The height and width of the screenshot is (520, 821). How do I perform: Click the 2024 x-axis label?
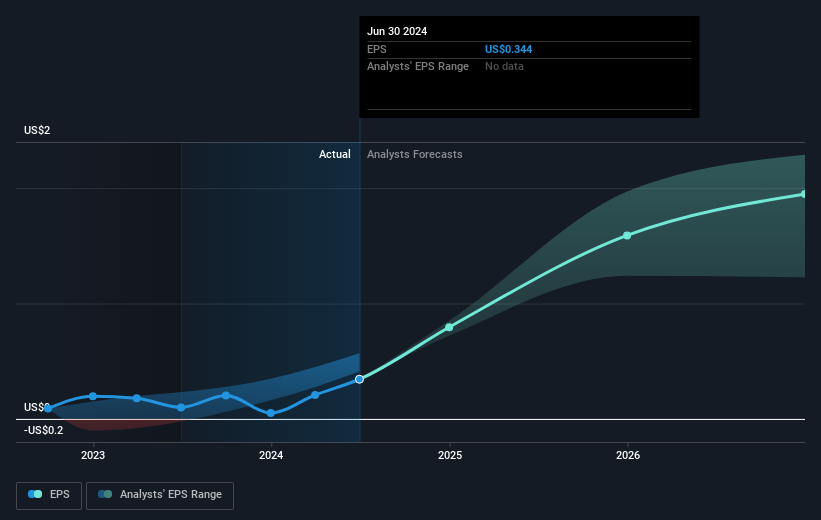tap(271, 455)
